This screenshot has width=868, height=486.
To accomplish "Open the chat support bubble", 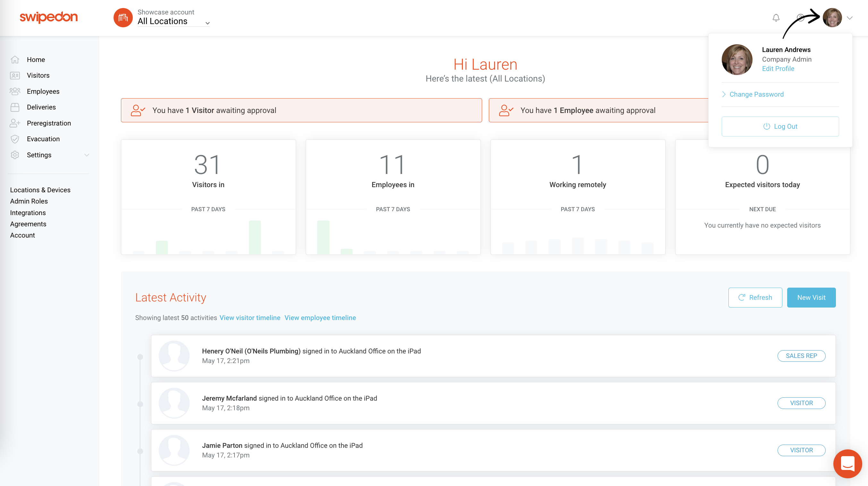I will 847,464.
